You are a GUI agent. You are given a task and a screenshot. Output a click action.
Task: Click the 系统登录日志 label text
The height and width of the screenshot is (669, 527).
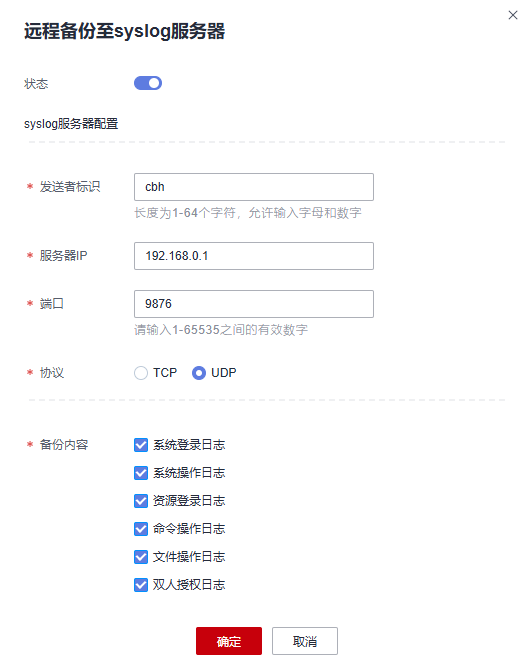[189, 445]
